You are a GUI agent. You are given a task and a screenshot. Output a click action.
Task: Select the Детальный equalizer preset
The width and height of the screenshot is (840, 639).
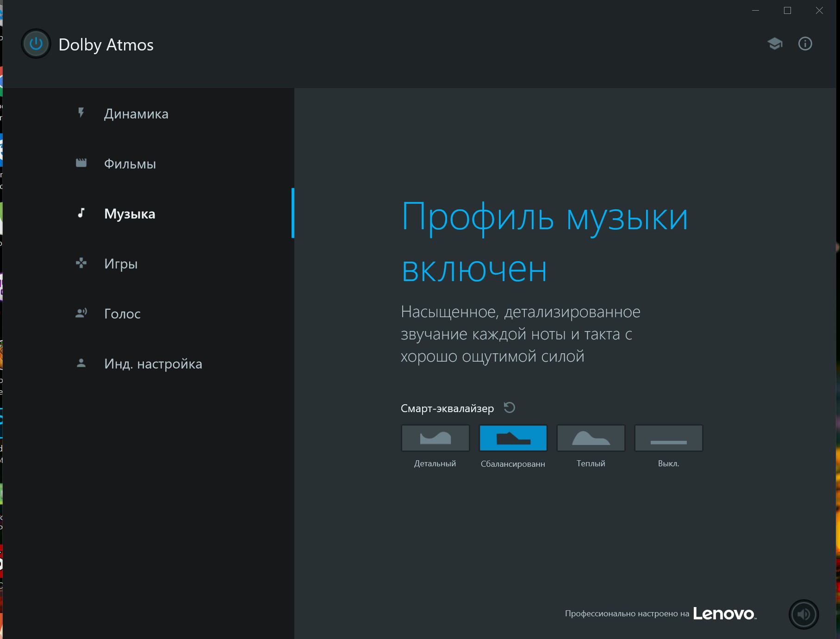tap(435, 438)
